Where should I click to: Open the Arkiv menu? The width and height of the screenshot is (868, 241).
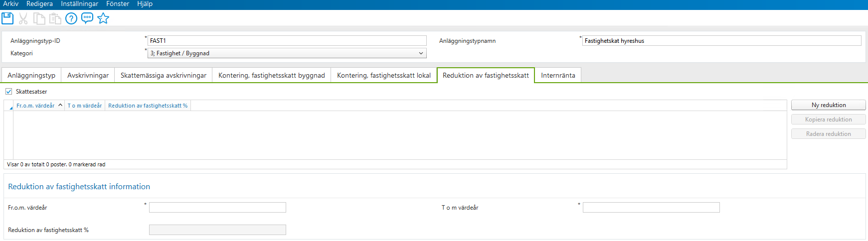[x=10, y=4]
